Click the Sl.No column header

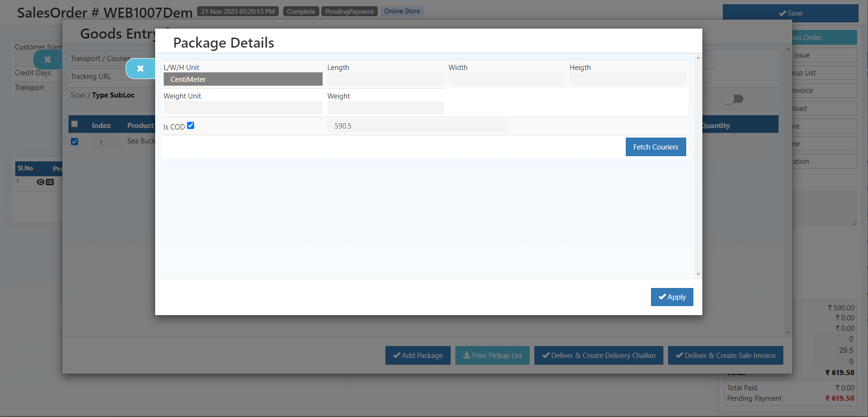(25, 169)
